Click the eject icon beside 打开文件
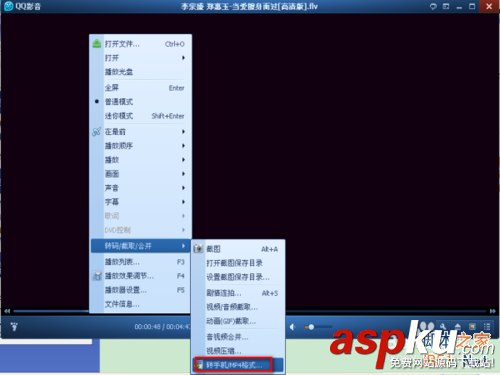500x375 pixels. pos(97,44)
